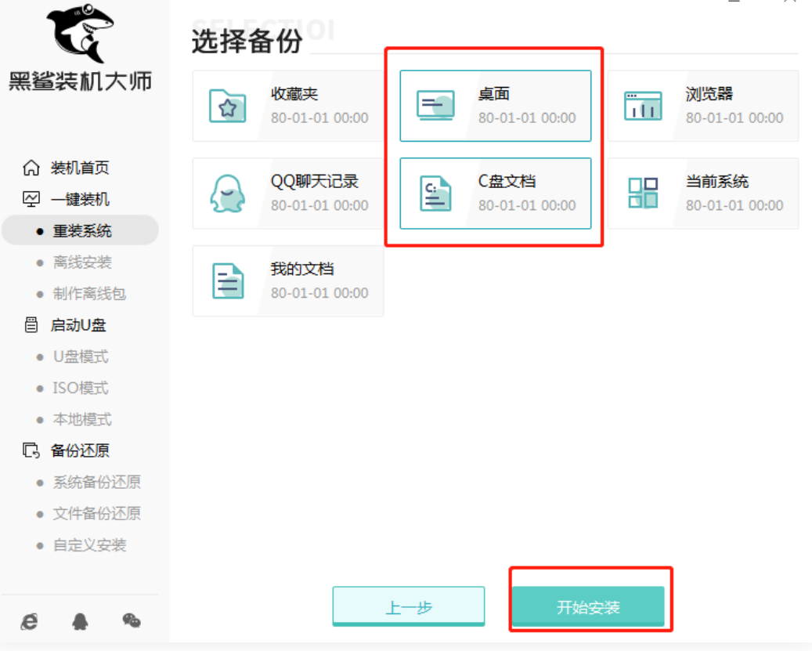Click the 收藏夹 star folder icon

point(228,107)
